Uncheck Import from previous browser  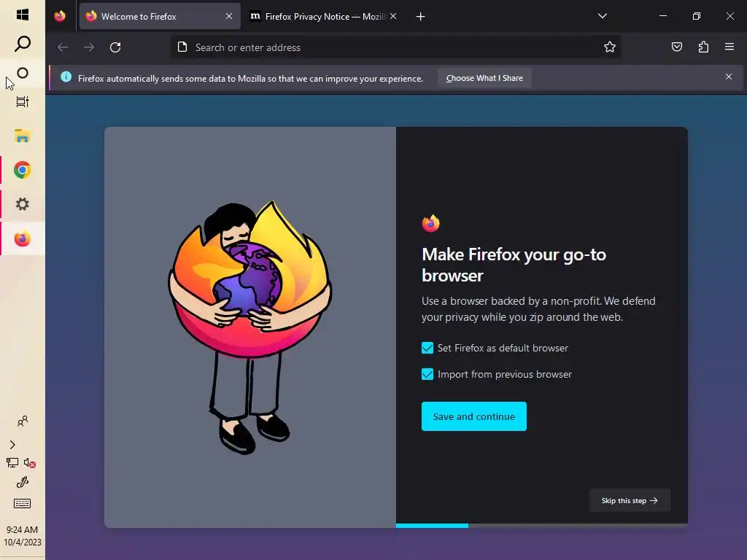click(427, 374)
